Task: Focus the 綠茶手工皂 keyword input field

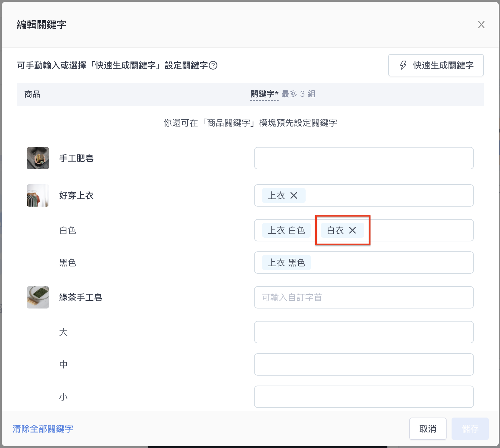Action: (x=364, y=297)
